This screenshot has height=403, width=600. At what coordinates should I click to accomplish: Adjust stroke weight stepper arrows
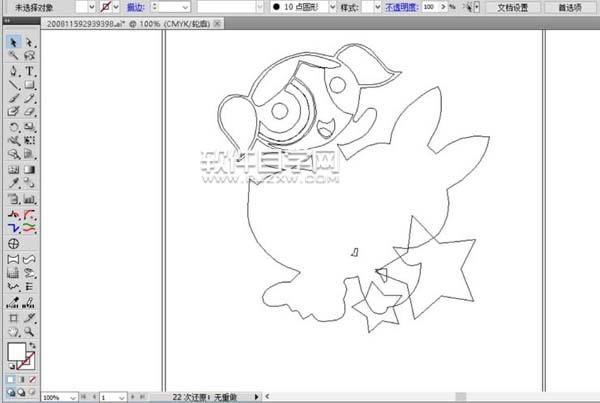click(x=154, y=7)
